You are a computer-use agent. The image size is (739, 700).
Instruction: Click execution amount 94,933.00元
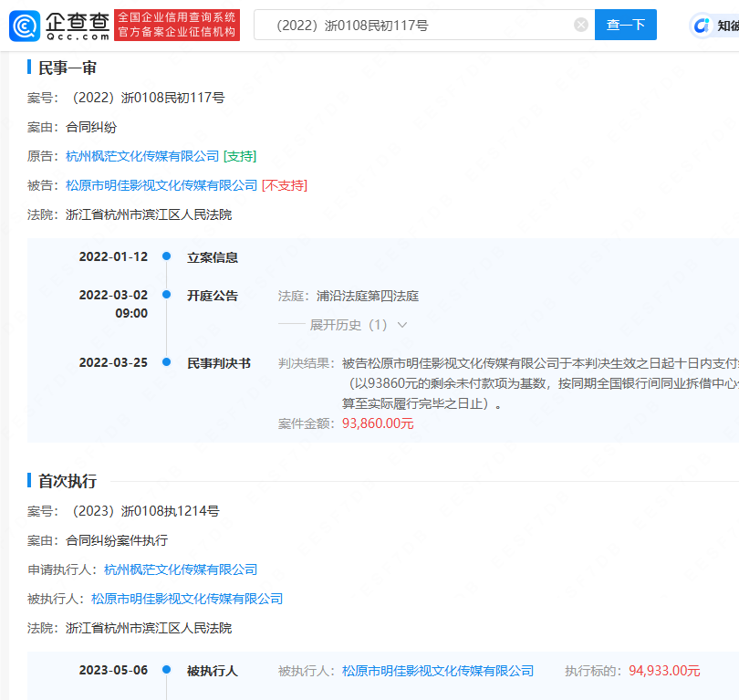coord(664,670)
